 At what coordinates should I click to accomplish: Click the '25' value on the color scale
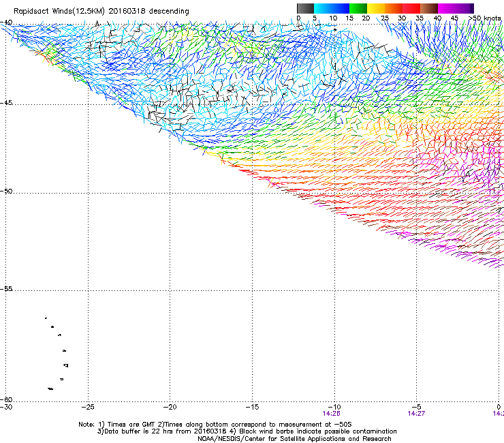click(x=384, y=18)
